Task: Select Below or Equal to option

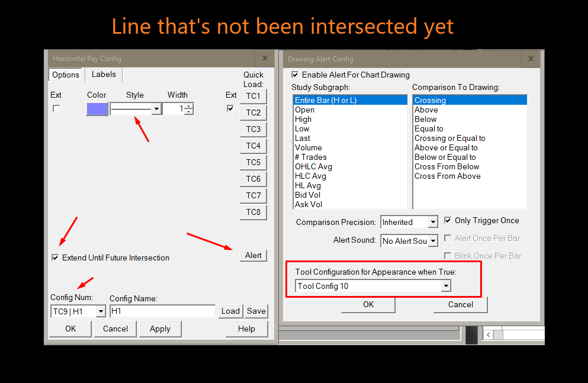Action: [x=470, y=157]
